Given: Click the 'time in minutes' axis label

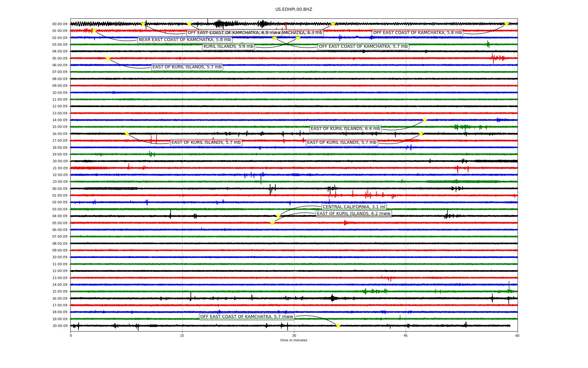Looking at the screenshot, I should 294,340.
